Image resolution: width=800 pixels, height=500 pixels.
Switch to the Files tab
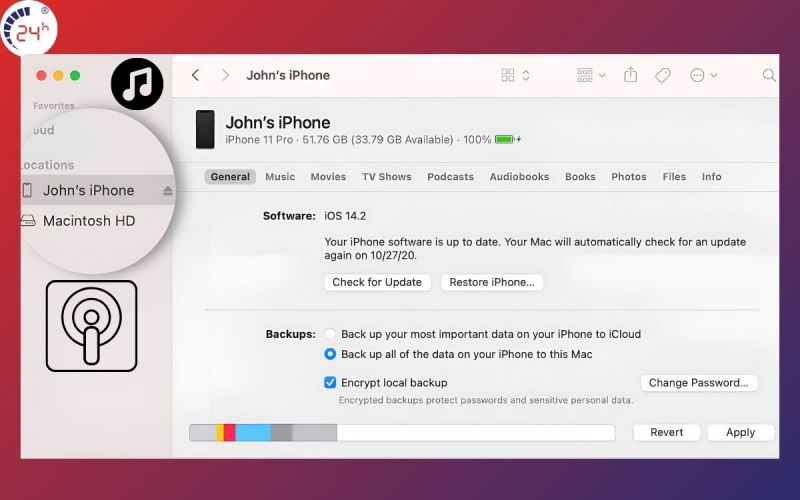(x=674, y=177)
